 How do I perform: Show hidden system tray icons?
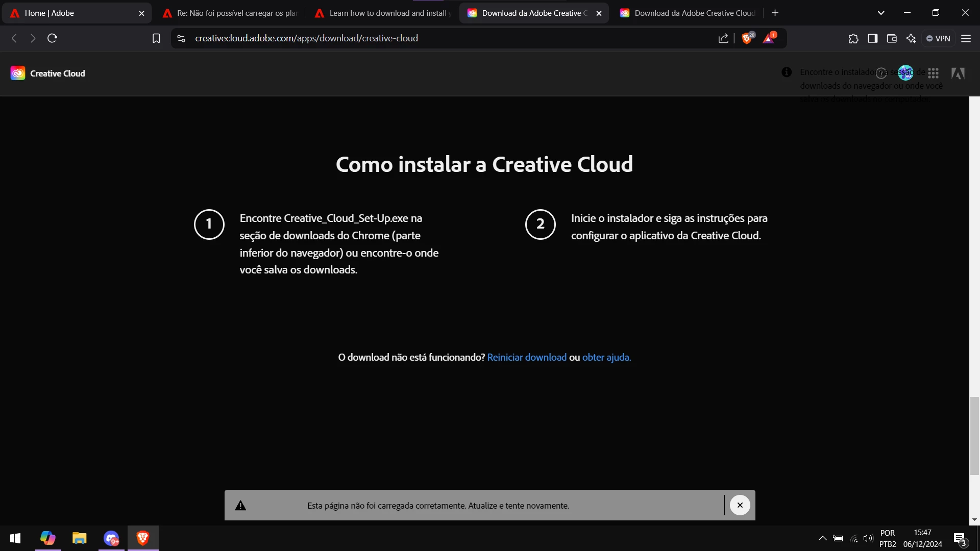click(822, 538)
